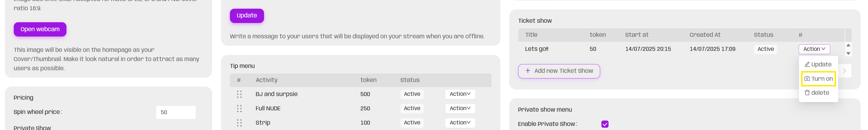Image resolution: width=868 pixels, height=130 pixels.
Task: Open Action dropdown for Full NUDE
Action: [x=460, y=108]
